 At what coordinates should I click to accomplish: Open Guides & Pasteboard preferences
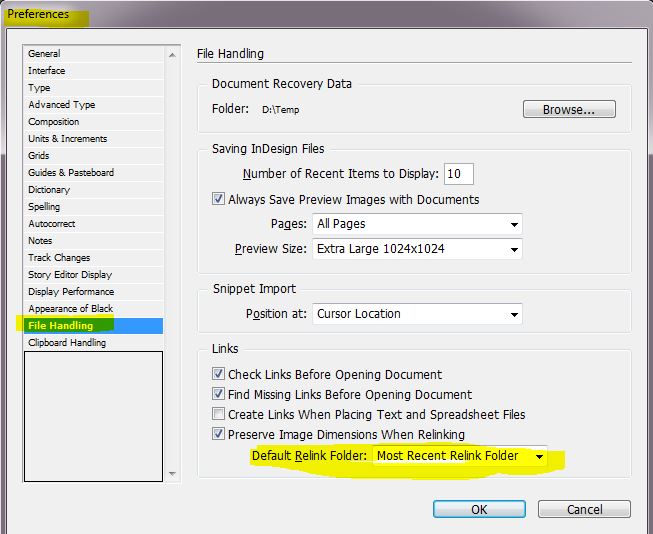point(94,172)
